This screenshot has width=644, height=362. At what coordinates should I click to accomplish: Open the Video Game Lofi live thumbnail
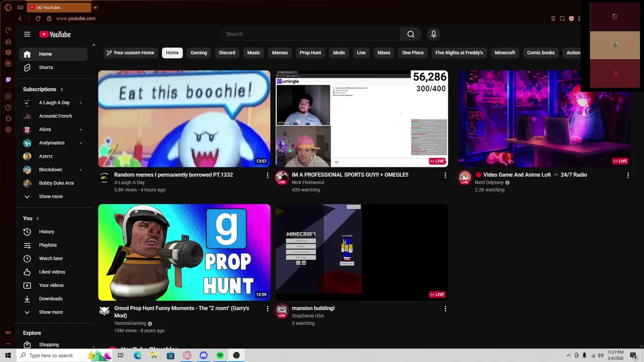pyautogui.click(x=544, y=119)
